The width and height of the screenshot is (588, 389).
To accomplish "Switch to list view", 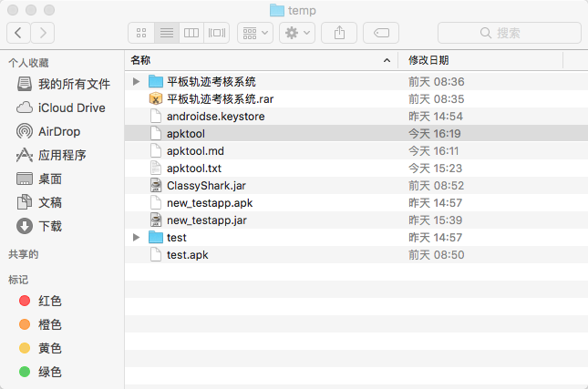I will coord(167,33).
